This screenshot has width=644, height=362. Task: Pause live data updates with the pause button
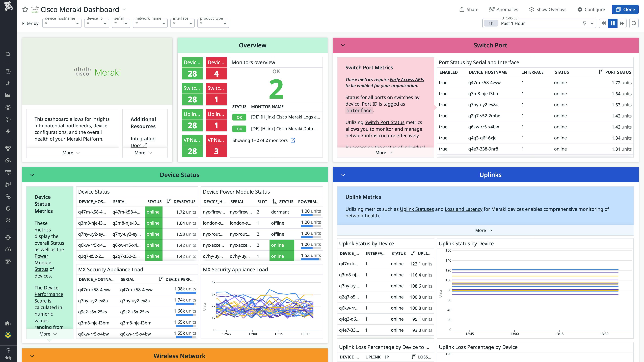point(612,23)
